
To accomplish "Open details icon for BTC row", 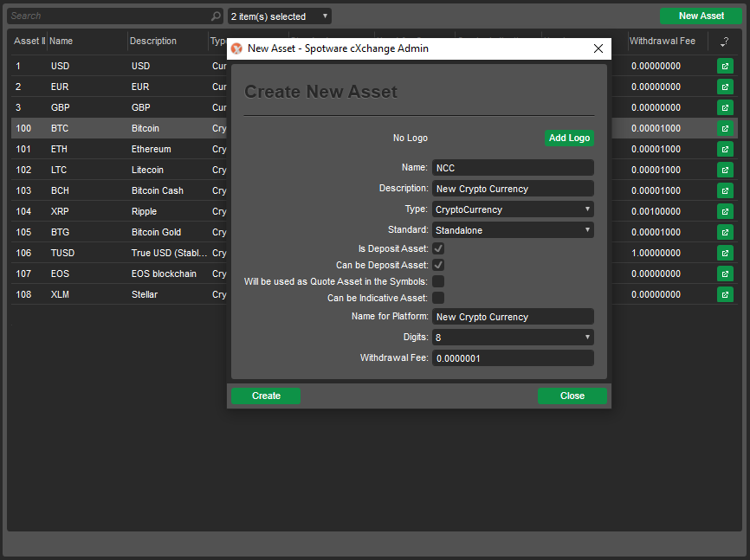I will pyautogui.click(x=725, y=128).
